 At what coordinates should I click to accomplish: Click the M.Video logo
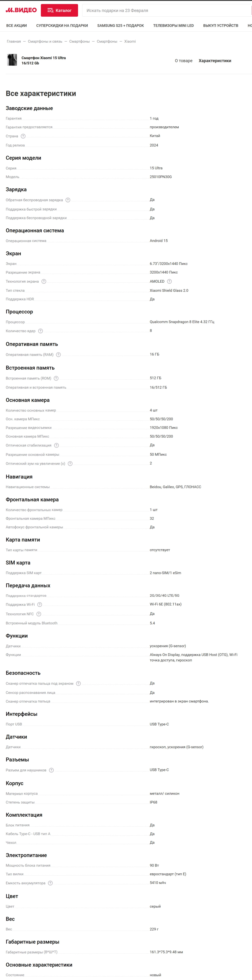[21, 10]
